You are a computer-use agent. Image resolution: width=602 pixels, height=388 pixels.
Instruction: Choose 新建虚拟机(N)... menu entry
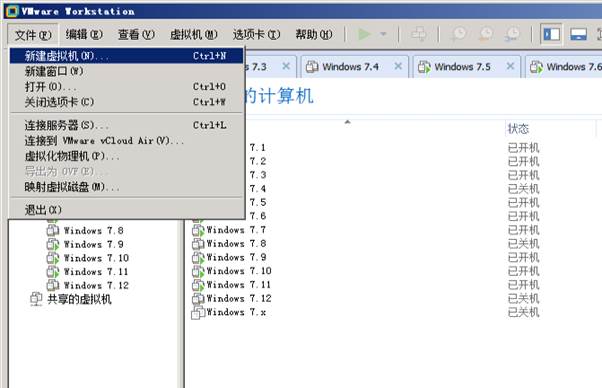click(x=126, y=56)
